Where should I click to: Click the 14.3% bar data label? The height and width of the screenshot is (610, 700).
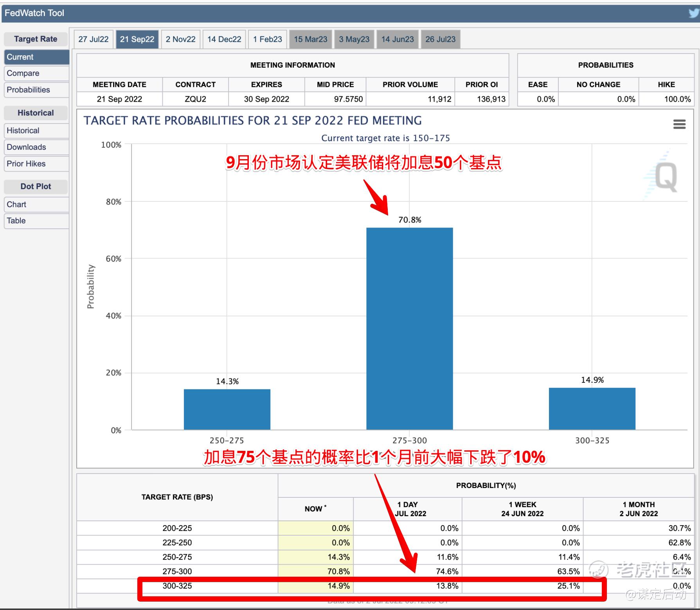[227, 381]
